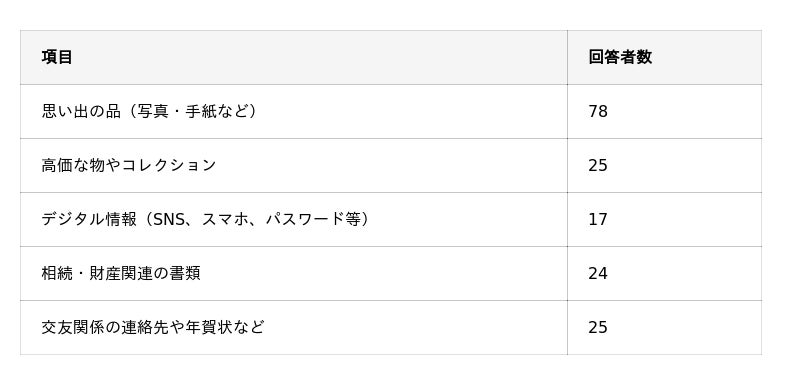
Task: Click the 25 in the 高価な物やコレクション row
Action: tap(664, 165)
